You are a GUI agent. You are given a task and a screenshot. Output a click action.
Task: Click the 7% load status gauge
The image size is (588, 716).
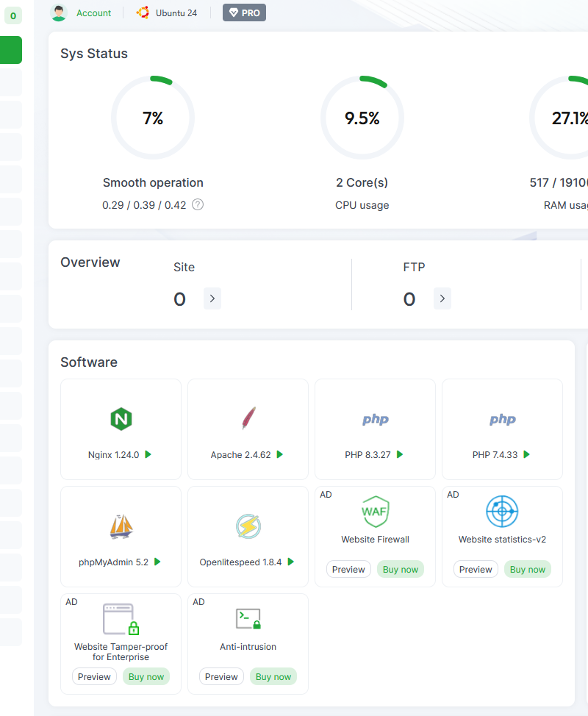153,118
